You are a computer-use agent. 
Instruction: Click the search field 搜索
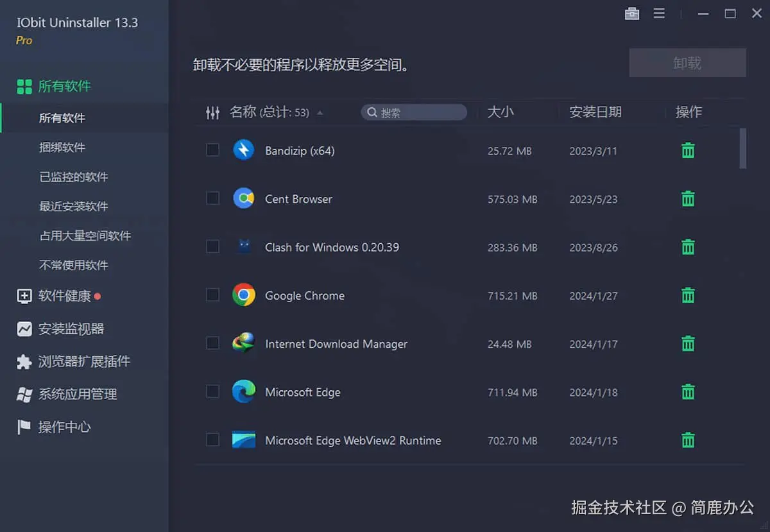(x=414, y=112)
